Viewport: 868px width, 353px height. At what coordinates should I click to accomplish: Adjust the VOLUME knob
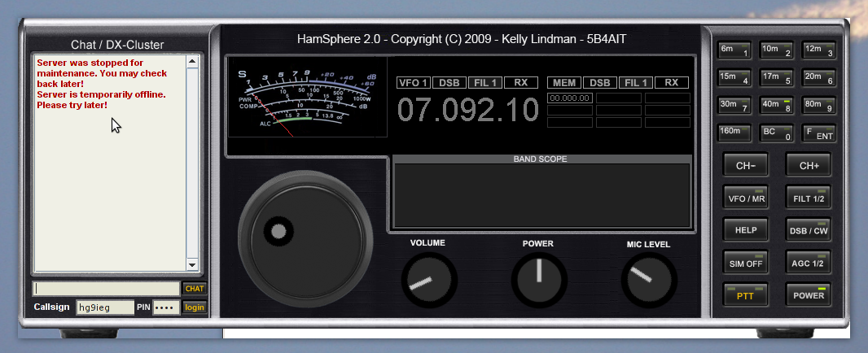coord(429,280)
